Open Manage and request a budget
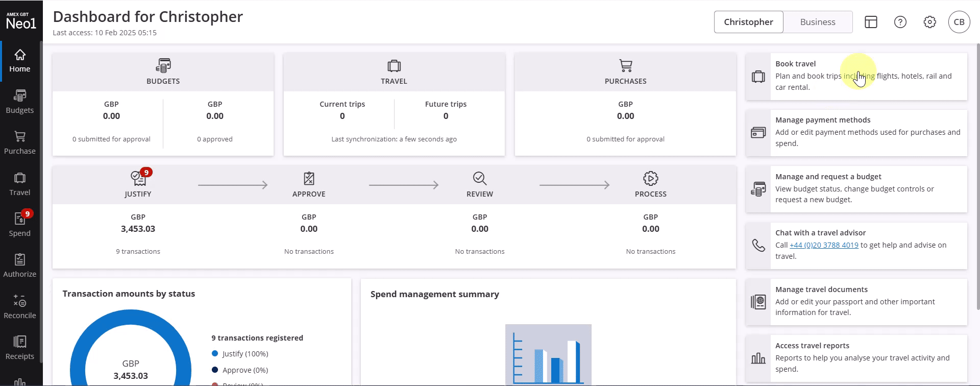980x386 pixels. [x=856, y=189]
